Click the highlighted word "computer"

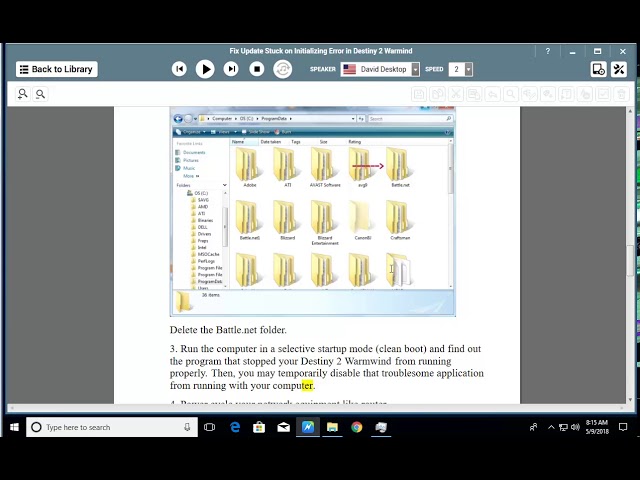coord(293,385)
